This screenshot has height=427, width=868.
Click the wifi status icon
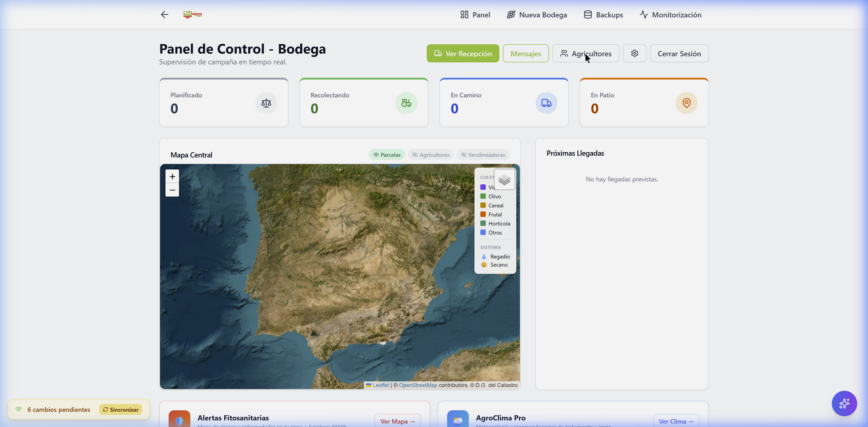click(x=19, y=409)
